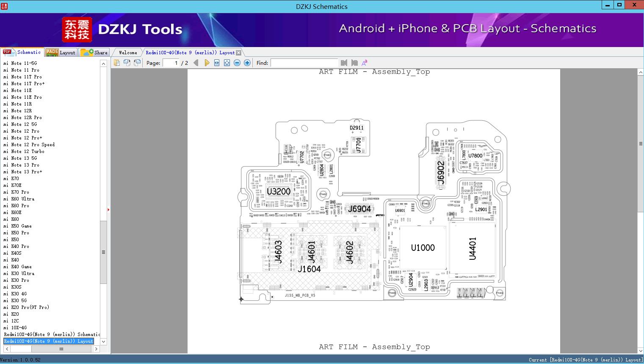Select 'mi Note 11T Pro+' in the list

pyautogui.click(x=24, y=83)
